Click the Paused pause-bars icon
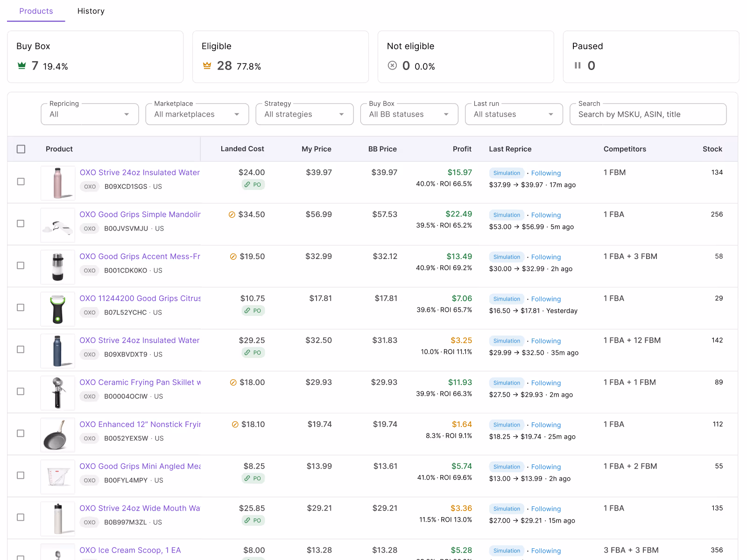Image resolution: width=747 pixels, height=560 pixels. (x=578, y=66)
